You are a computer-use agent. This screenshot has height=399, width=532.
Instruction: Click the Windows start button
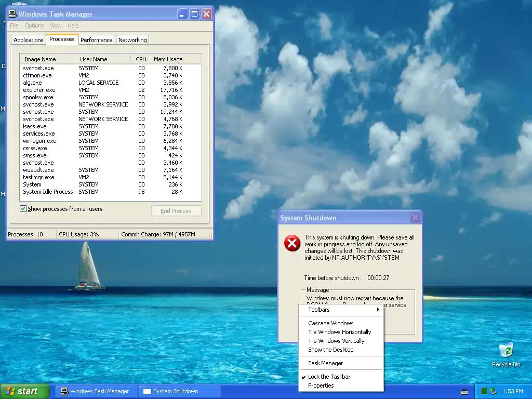(24, 392)
